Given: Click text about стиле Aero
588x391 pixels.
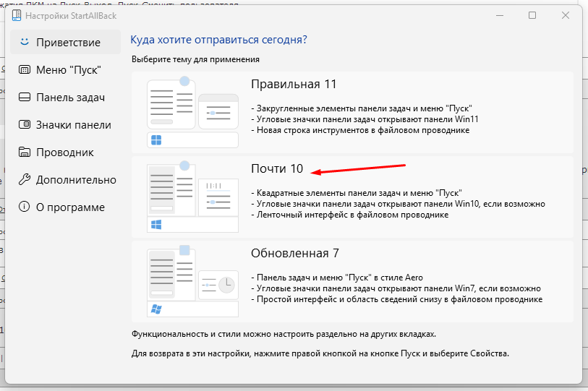Looking at the screenshot, I should coord(337,278).
